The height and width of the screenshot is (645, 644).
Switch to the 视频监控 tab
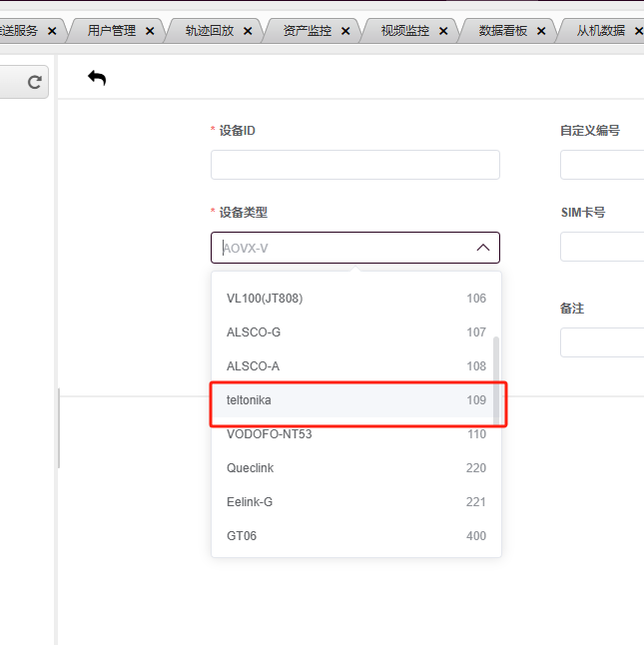point(404,31)
